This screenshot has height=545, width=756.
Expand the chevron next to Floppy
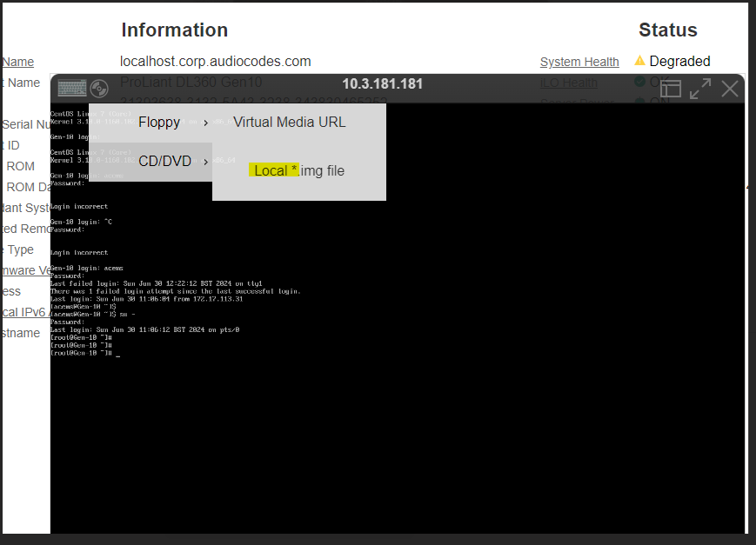[x=206, y=123]
